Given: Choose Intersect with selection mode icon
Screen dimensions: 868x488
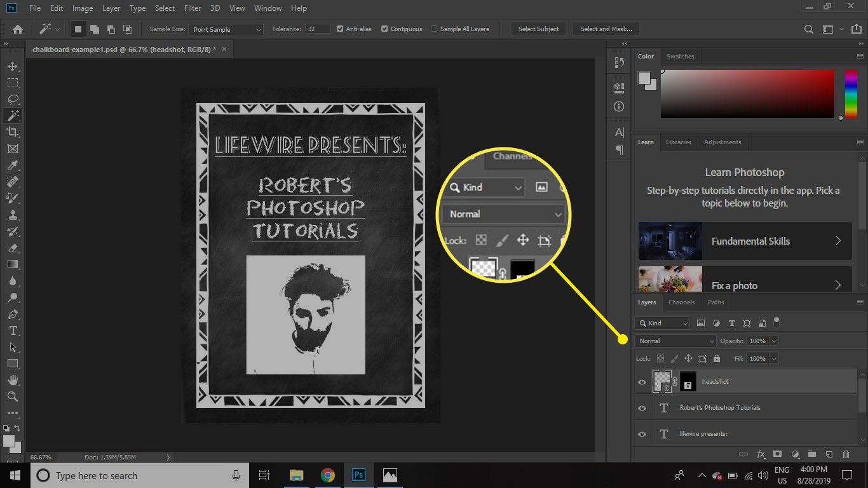Looking at the screenshot, I should [x=128, y=29].
